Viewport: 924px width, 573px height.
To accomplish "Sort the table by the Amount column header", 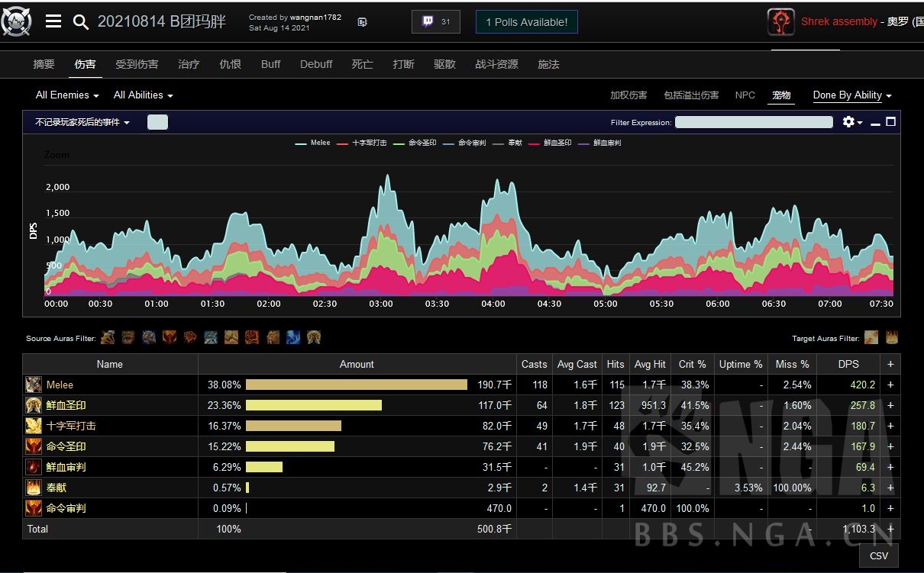I will point(357,364).
